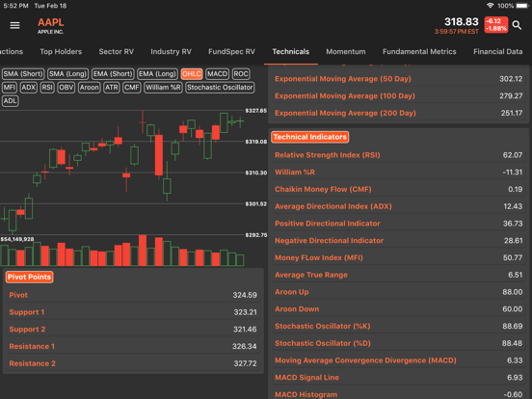Tap the MACD Signal Line row
Screen dimensions: 532x399
[x=399, y=377]
